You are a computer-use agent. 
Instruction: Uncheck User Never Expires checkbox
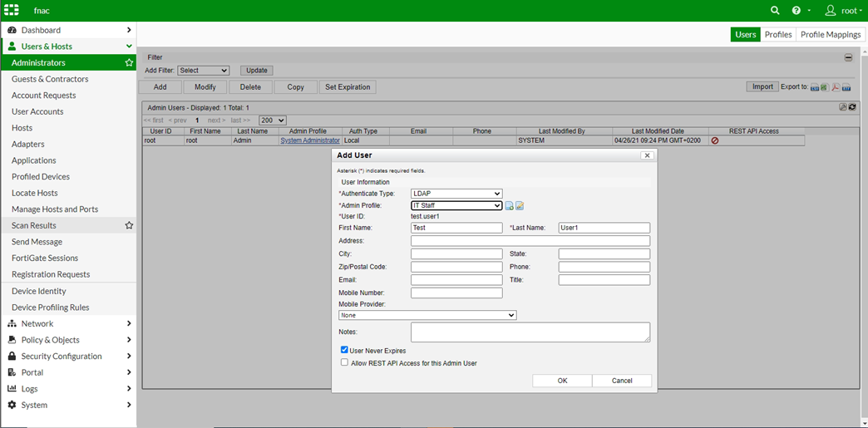(x=344, y=350)
